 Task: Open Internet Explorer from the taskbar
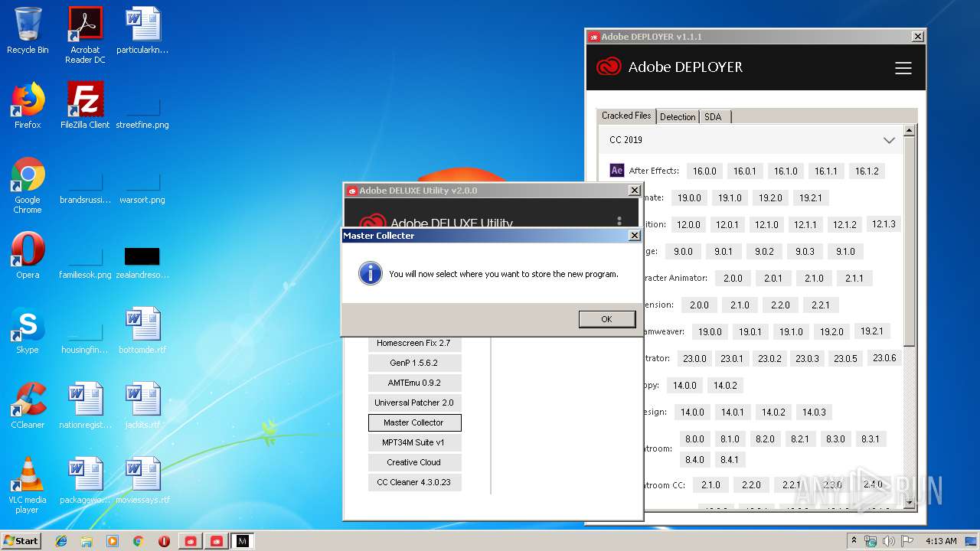point(61,541)
